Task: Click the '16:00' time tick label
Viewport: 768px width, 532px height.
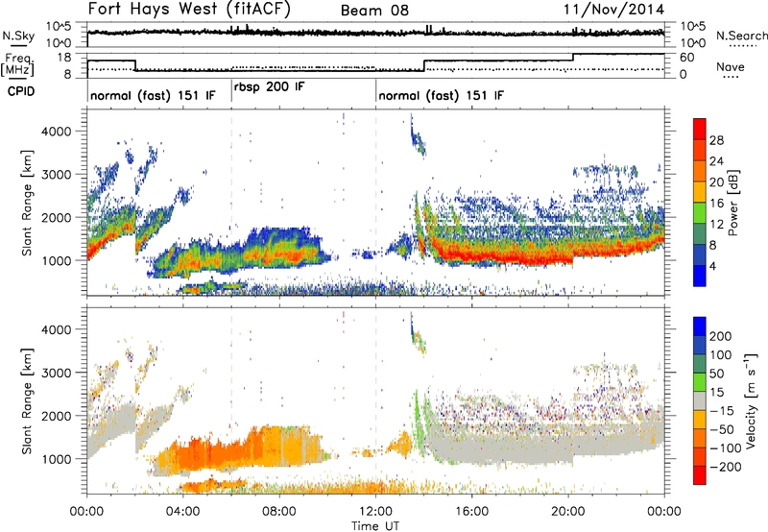Action: point(471,512)
